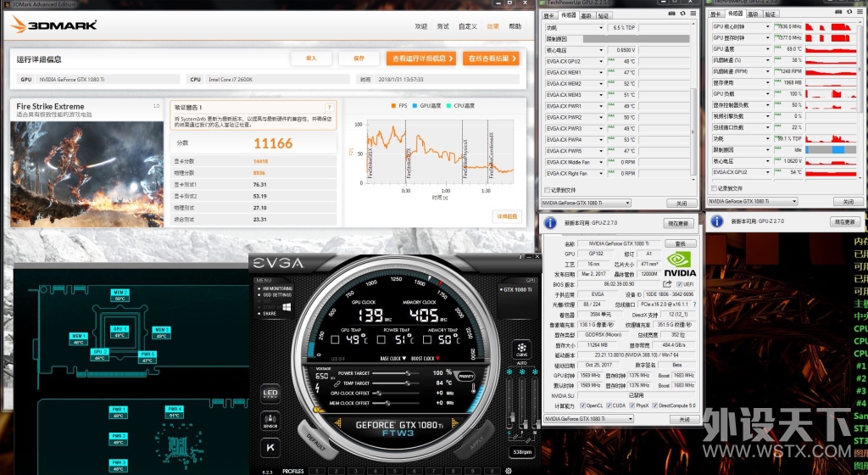Image resolution: width=868 pixels, height=475 pixels.
Task: Toggle the UEFI checkbox in GPU-Z
Action: coord(679,284)
